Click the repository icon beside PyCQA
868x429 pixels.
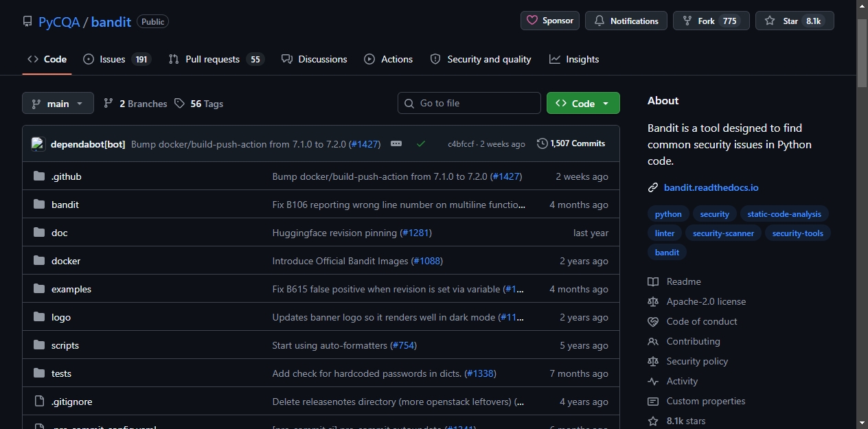point(27,21)
